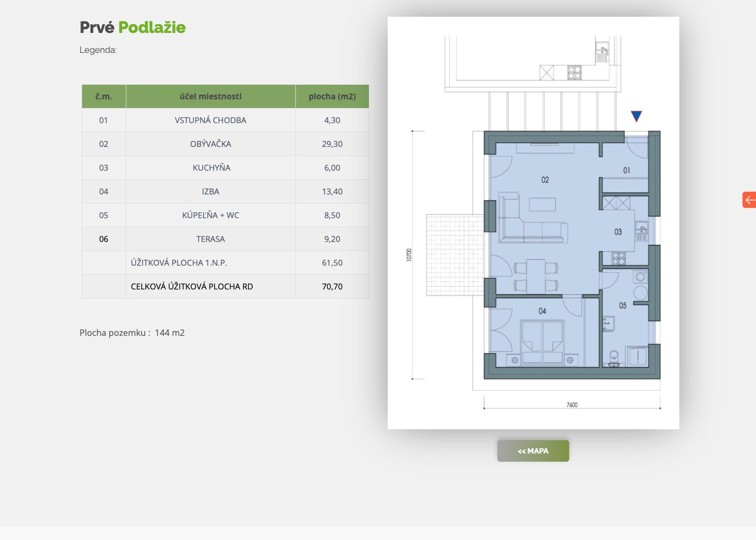Click room label 01 on floor plan

[626, 171]
